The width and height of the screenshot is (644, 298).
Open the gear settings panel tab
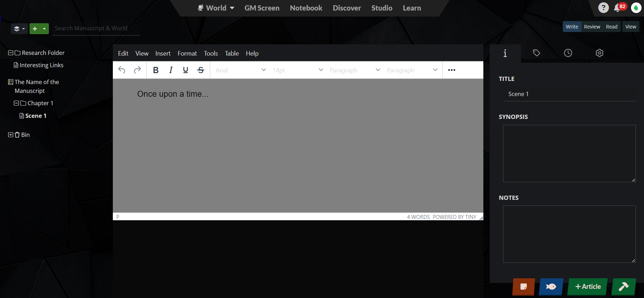599,53
